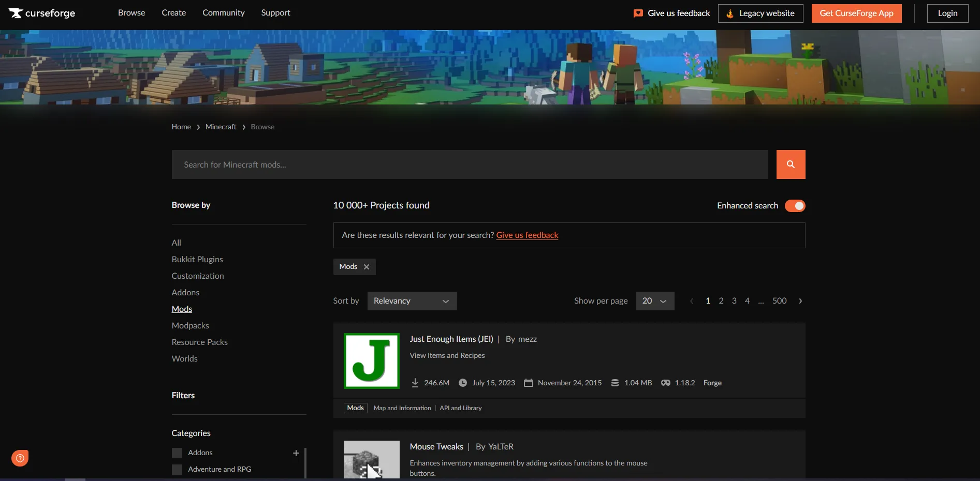Click the Forge label on JEI
The width and height of the screenshot is (980, 481).
712,383
